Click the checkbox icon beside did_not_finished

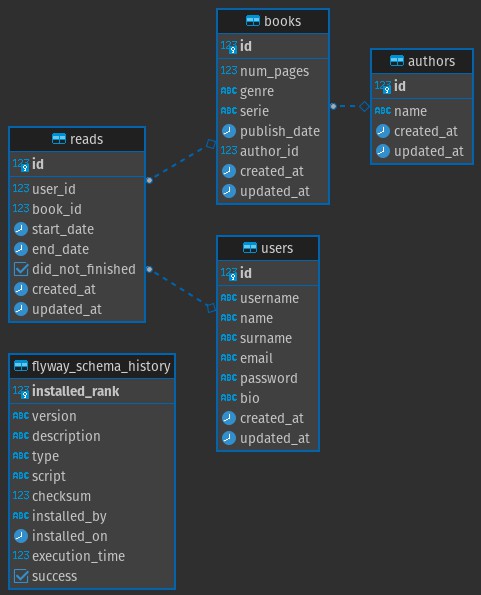(x=21, y=269)
